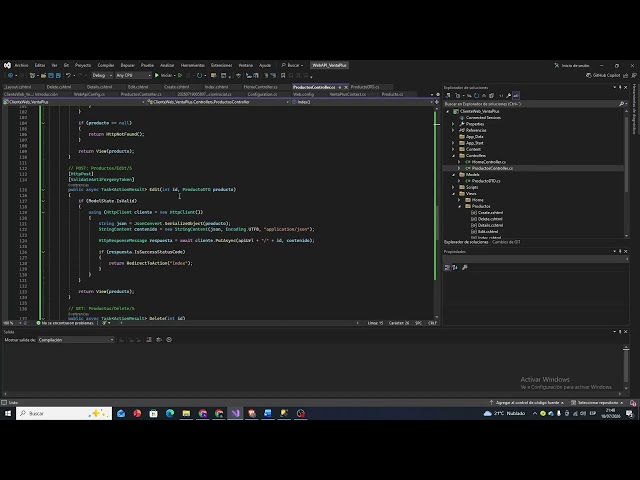Click Iniciar de sesión sign-in button

point(572,65)
